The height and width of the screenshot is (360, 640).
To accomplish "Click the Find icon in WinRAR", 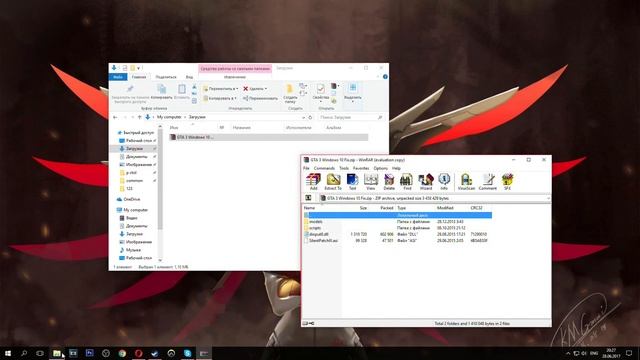I will click(407, 182).
